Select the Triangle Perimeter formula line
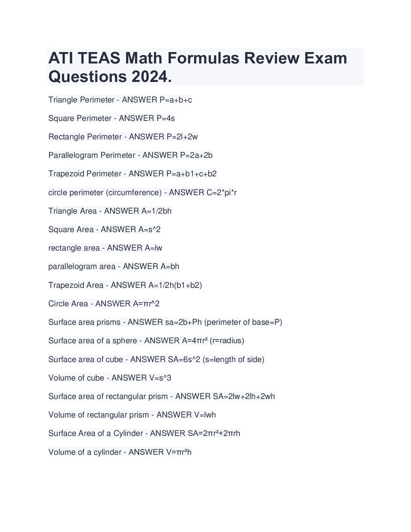 [x=120, y=100]
